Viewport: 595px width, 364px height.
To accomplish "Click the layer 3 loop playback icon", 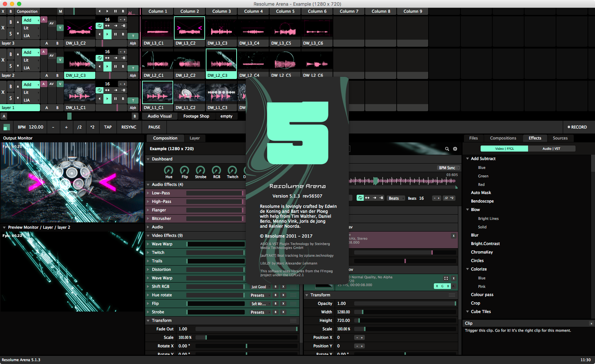I will 100,26.
